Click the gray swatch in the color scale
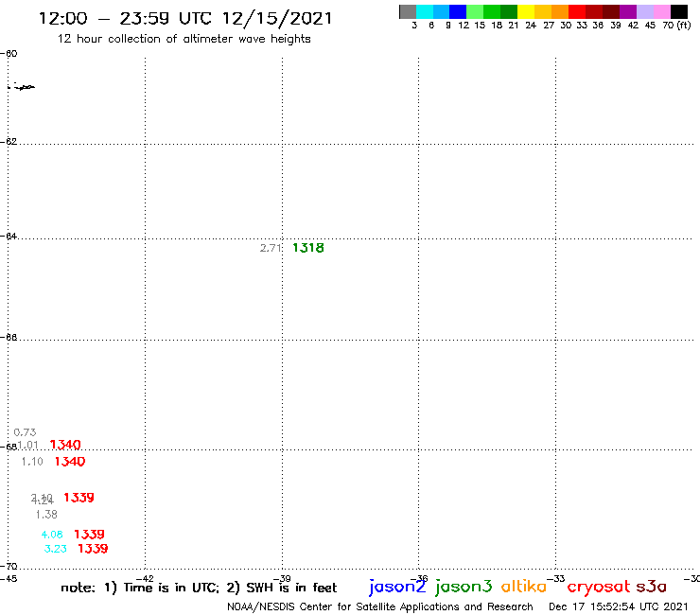This screenshot has height=615, width=700. [408, 12]
